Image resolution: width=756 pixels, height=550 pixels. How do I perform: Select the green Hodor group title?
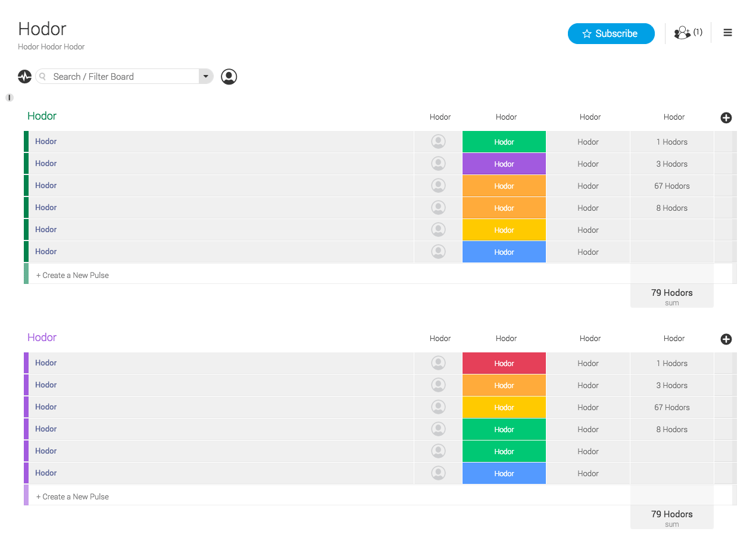(42, 116)
